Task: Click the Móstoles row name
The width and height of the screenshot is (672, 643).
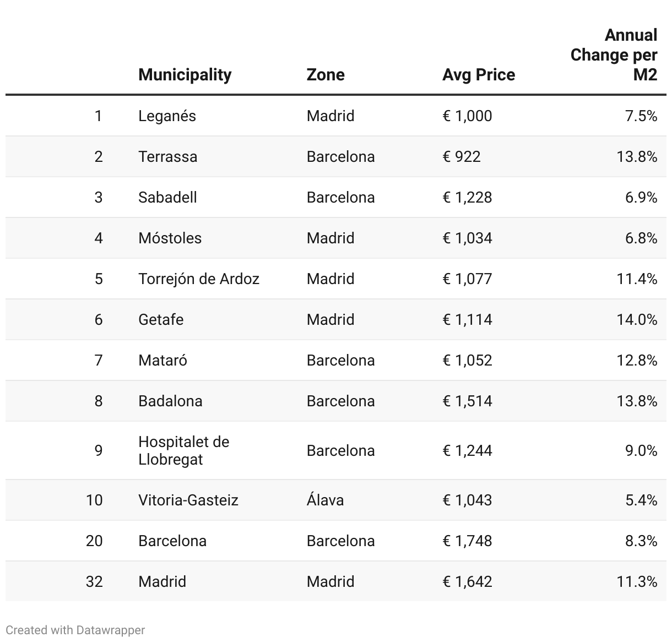Action: (170, 238)
